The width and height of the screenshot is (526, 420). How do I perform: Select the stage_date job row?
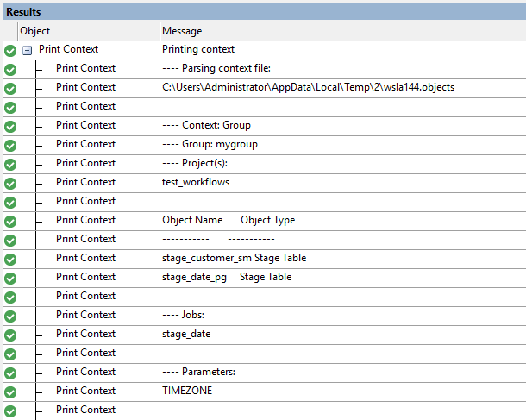click(x=186, y=334)
